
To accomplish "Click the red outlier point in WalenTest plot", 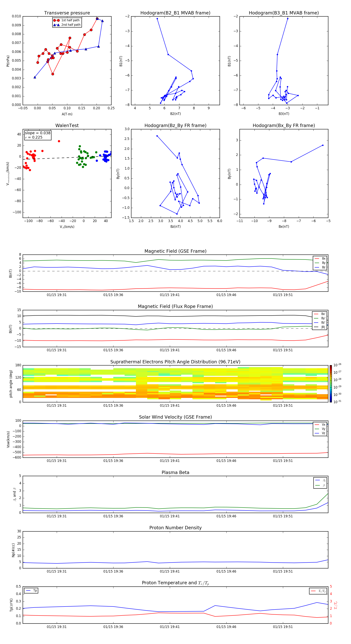I will [x=59, y=141].
